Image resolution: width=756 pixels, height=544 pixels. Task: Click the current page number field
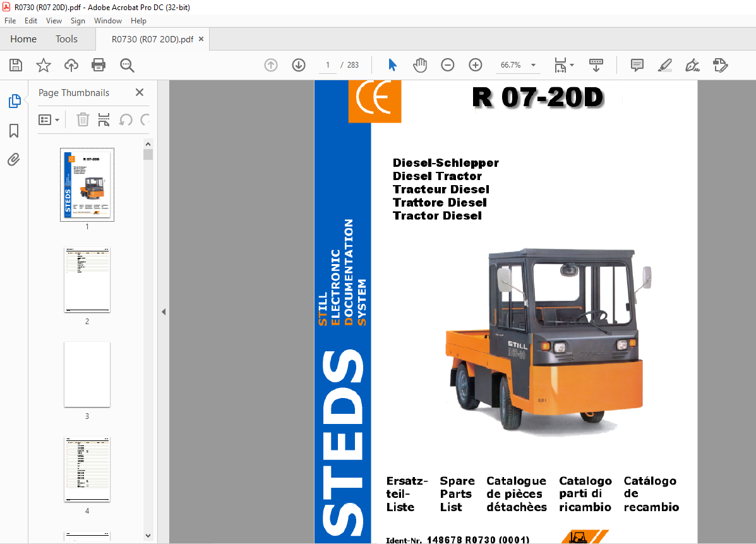click(328, 65)
